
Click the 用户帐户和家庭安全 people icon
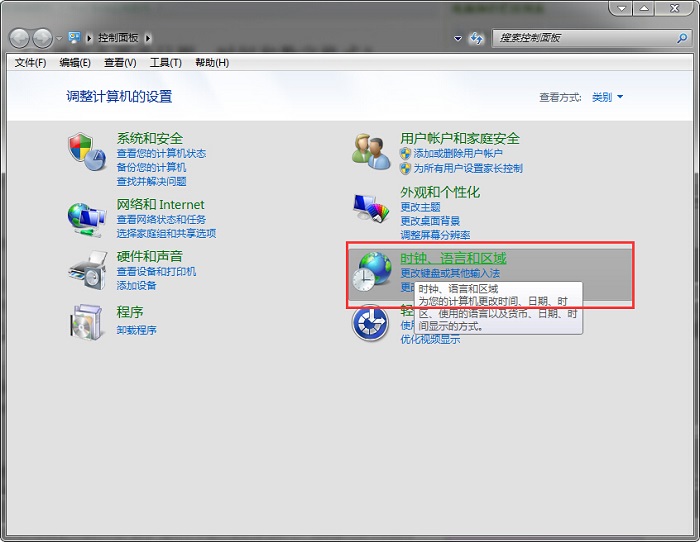pos(371,151)
